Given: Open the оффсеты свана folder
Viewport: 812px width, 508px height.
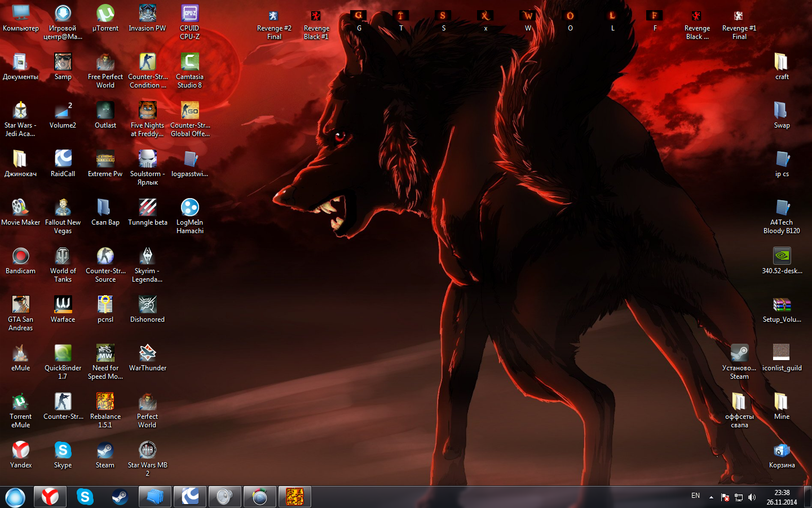Looking at the screenshot, I should click(x=739, y=411).
